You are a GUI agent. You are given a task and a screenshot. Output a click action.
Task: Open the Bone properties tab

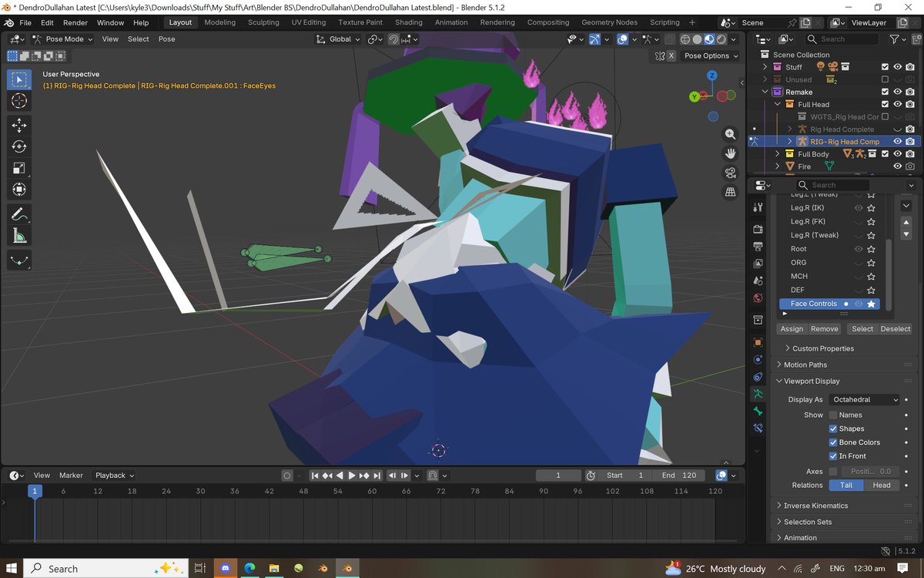[758, 411]
